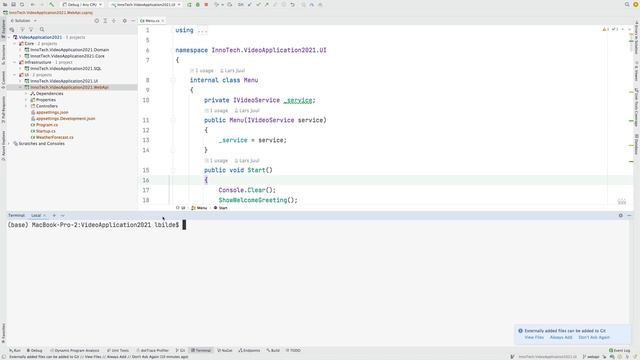Select WeatherForecast.cs file

[55, 137]
